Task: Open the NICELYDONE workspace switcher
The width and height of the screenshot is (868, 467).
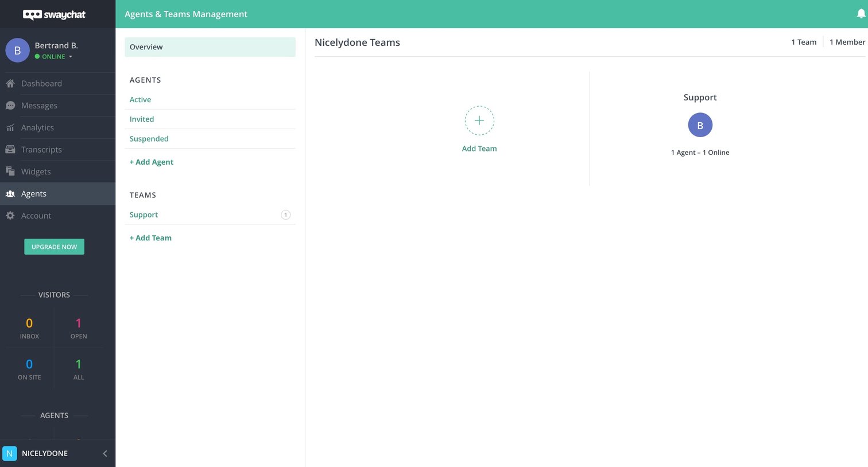Action: (x=45, y=453)
